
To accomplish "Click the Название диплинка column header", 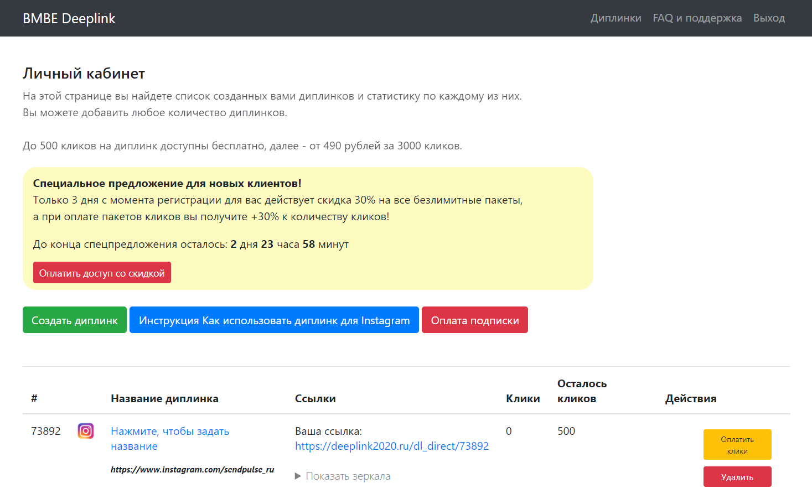I will pyautogui.click(x=164, y=398).
